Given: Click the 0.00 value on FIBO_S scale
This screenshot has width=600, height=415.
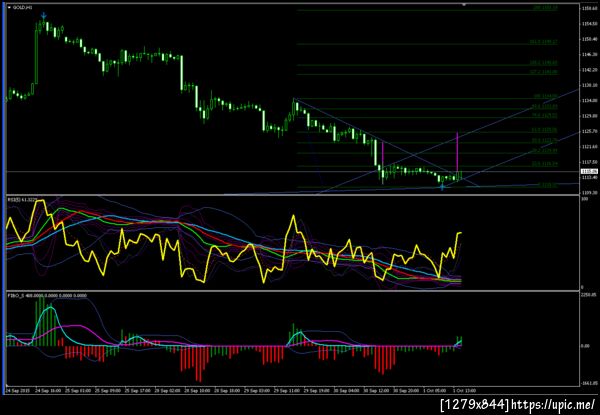Looking at the screenshot, I should click(585, 346).
